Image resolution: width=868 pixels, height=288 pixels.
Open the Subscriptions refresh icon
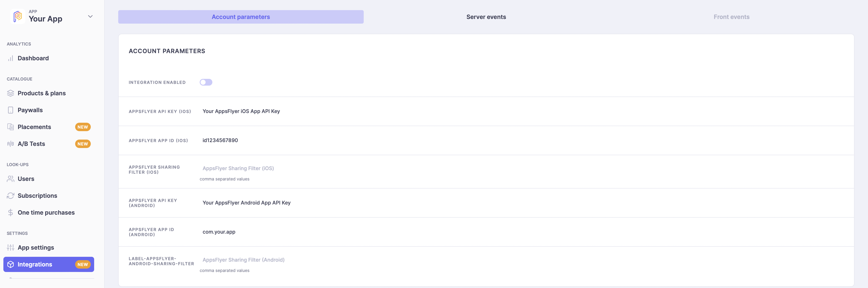10,195
